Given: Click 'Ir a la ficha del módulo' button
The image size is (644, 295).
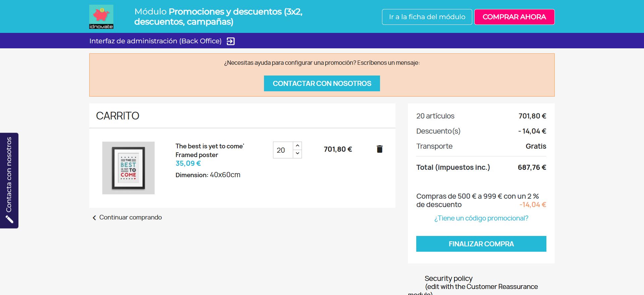Looking at the screenshot, I should (427, 17).
